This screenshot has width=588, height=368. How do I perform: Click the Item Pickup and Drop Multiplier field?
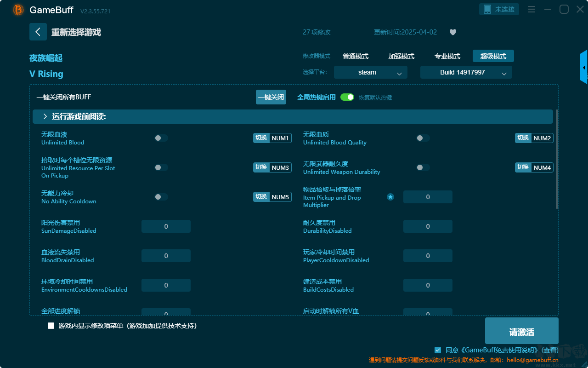pos(428,197)
